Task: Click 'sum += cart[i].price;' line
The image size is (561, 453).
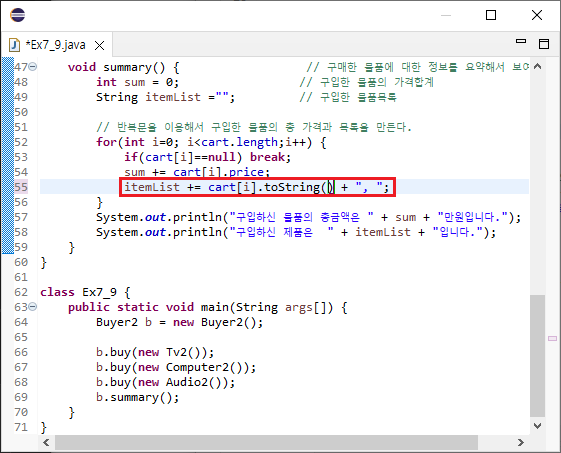Action: click(x=197, y=172)
